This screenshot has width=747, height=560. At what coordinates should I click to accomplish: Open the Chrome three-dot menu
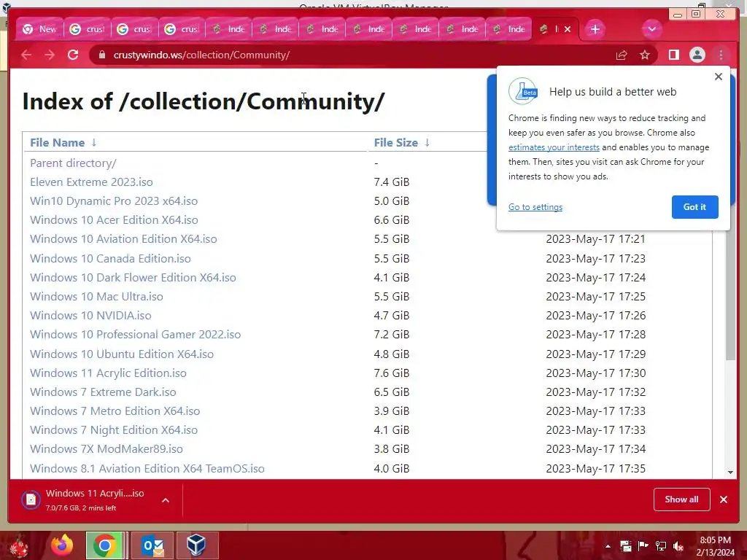click(721, 55)
